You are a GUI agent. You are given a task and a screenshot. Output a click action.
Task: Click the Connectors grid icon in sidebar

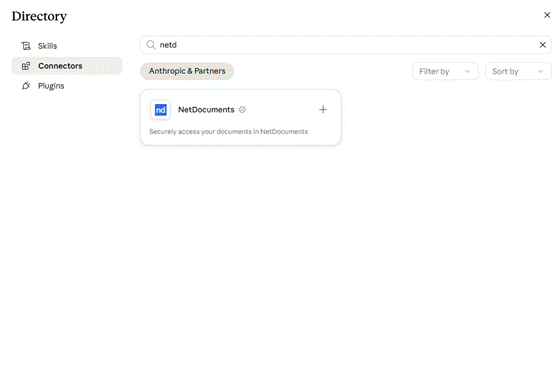(26, 66)
